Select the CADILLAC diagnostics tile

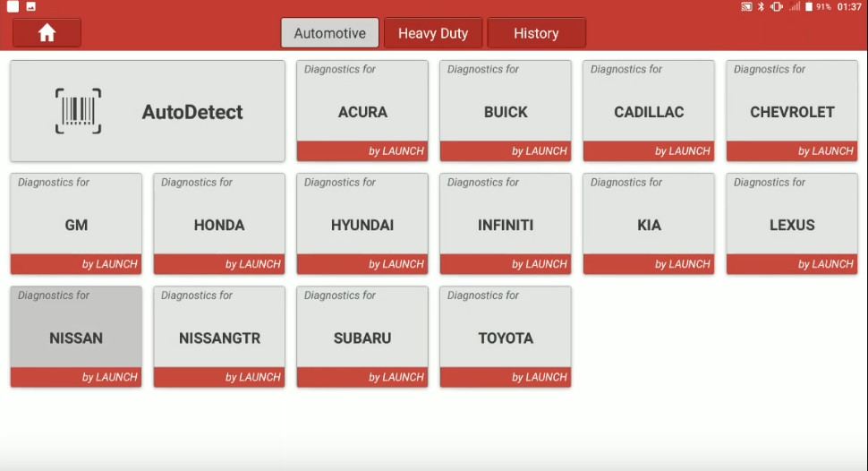[649, 111]
